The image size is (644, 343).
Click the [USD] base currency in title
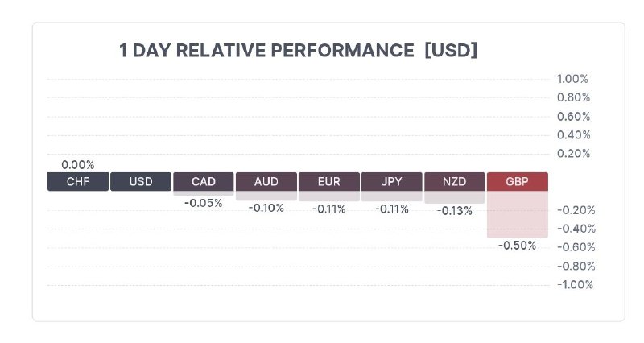(x=451, y=51)
